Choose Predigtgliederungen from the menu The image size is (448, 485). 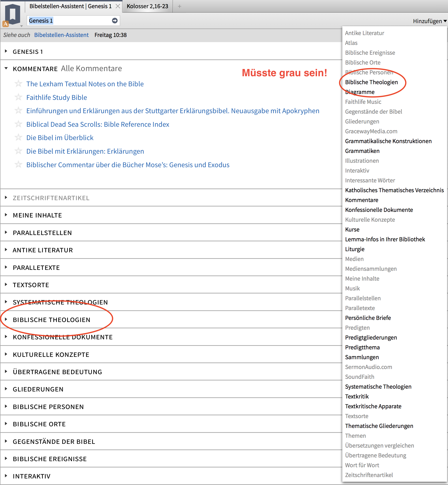tap(371, 338)
